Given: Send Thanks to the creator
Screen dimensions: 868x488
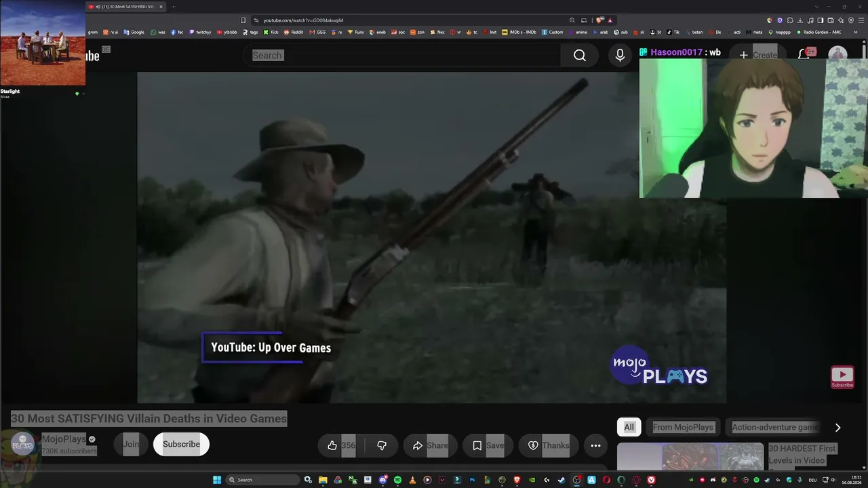Looking at the screenshot, I should click(548, 445).
